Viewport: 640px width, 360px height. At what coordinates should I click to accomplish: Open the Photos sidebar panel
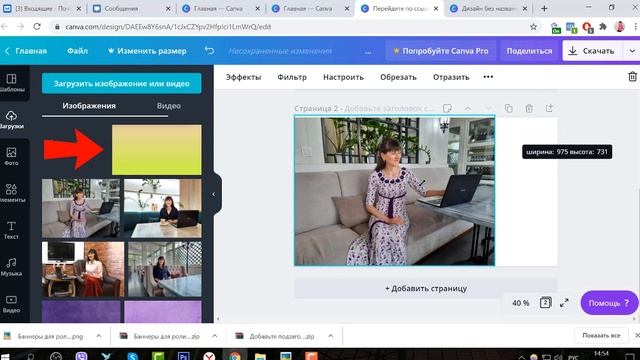point(12,156)
